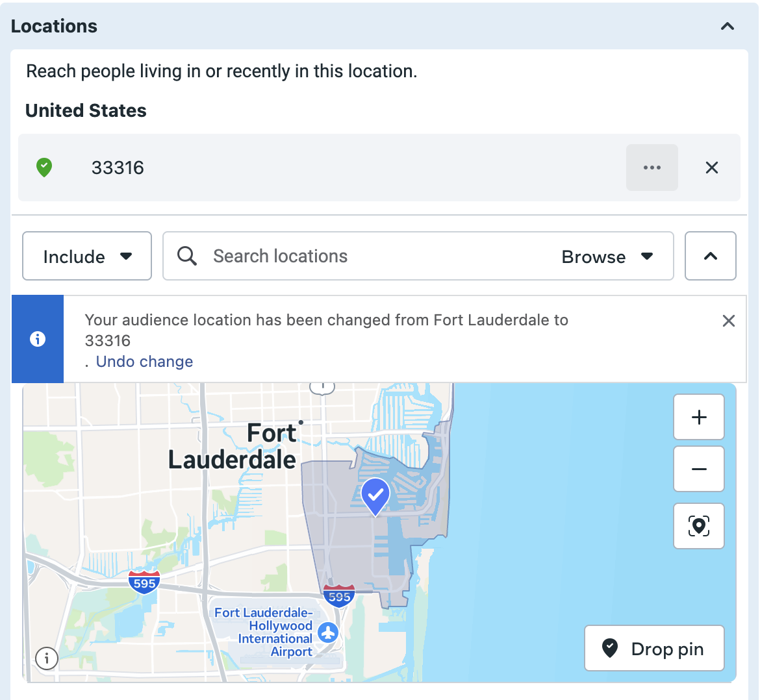The width and height of the screenshot is (760, 700).
Task: Collapse the Locations section chevron
Action: 727,26
